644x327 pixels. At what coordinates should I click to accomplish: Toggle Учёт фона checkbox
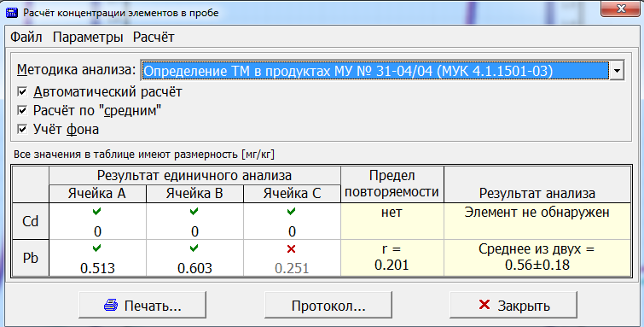click(x=22, y=129)
